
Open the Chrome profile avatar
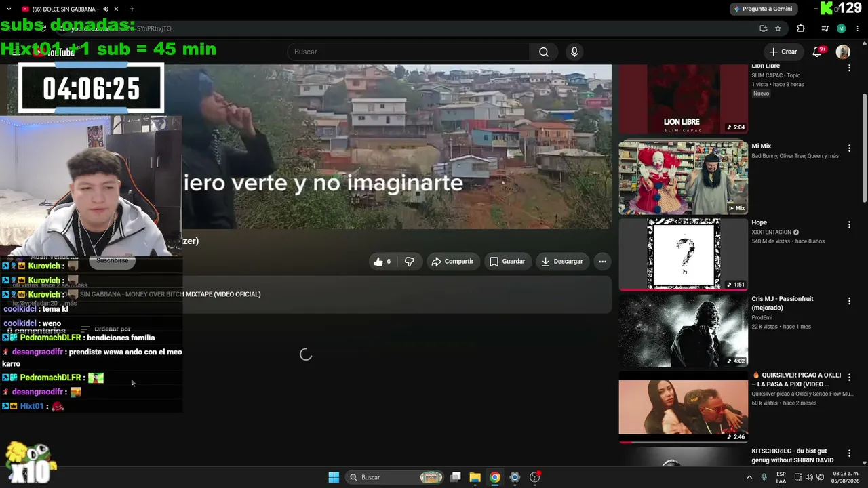[x=842, y=28]
